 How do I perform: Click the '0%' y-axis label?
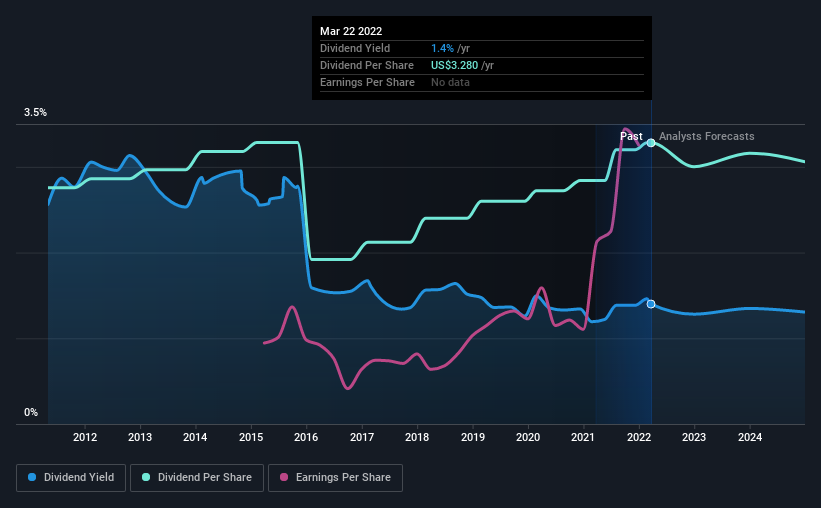point(31,413)
